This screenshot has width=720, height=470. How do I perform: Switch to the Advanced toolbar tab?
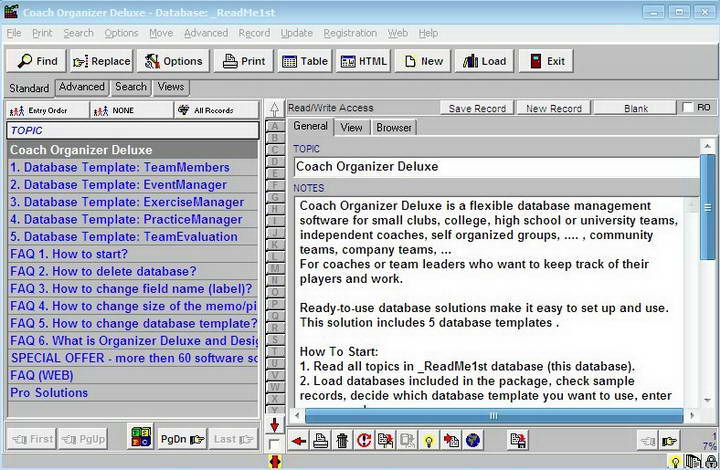[82, 87]
